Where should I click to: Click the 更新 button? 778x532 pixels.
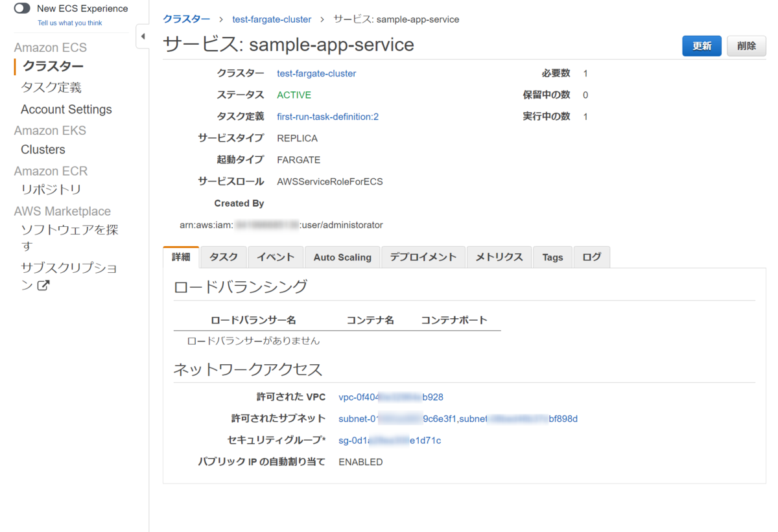pyautogui.click(x=701, y=46)
